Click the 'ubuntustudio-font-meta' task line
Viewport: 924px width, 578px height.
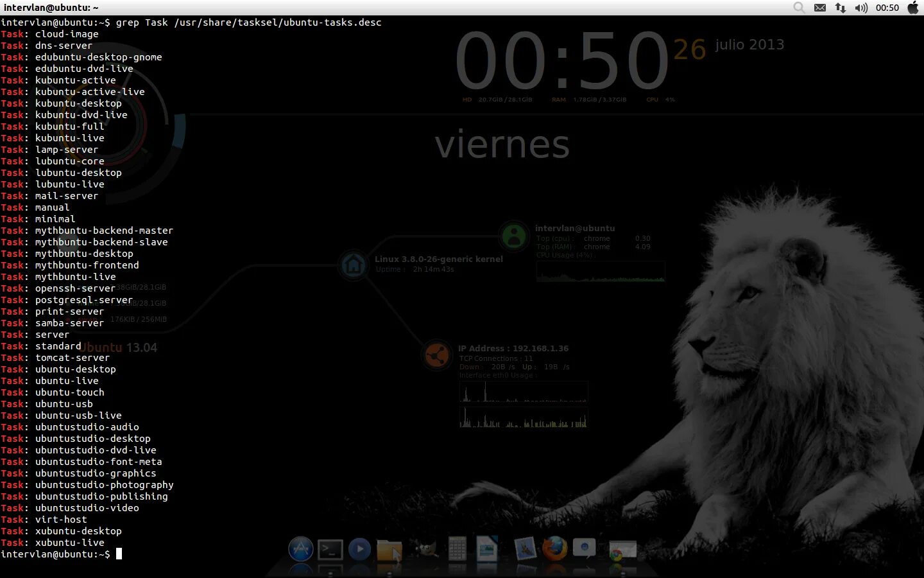click(81, 462)
